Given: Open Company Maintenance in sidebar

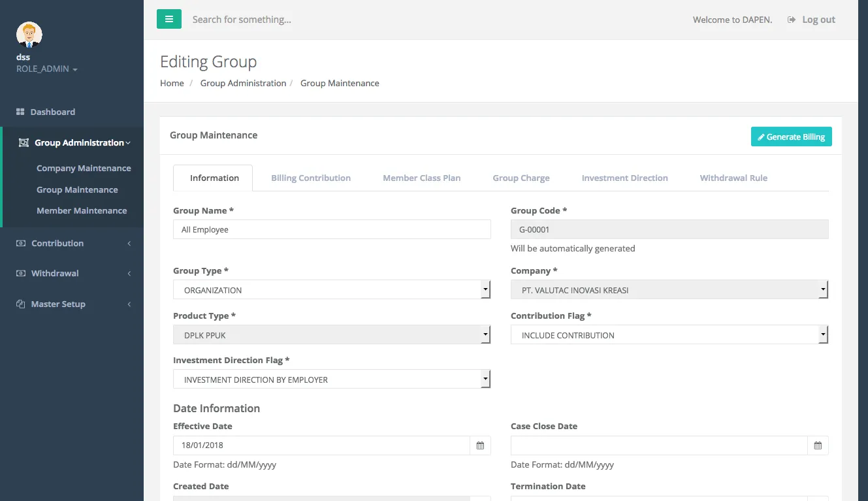Looking at the screenshot, I should (84, 168).
